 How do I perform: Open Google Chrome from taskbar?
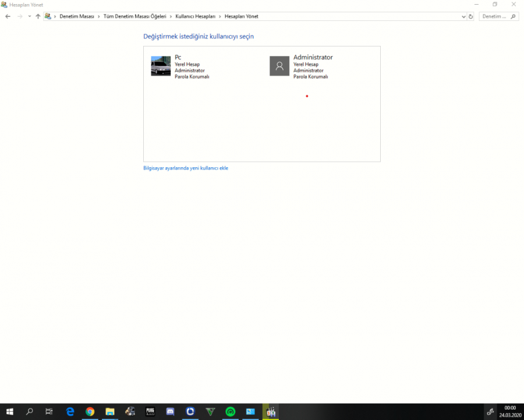coord(90,412)
